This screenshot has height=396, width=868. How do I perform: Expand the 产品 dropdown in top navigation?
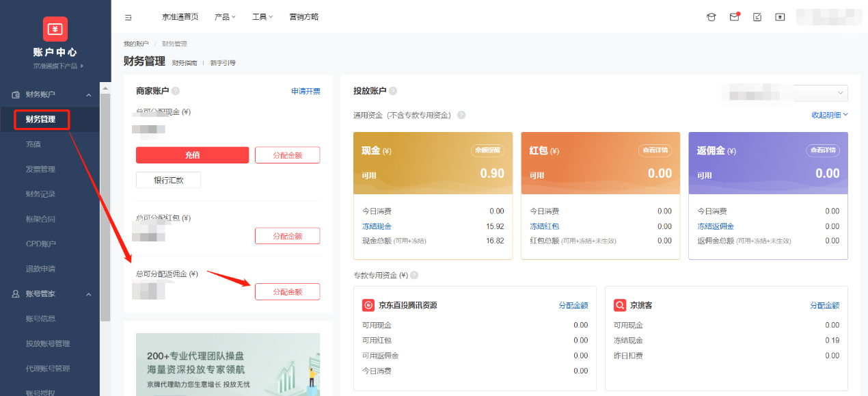[225, 16]
